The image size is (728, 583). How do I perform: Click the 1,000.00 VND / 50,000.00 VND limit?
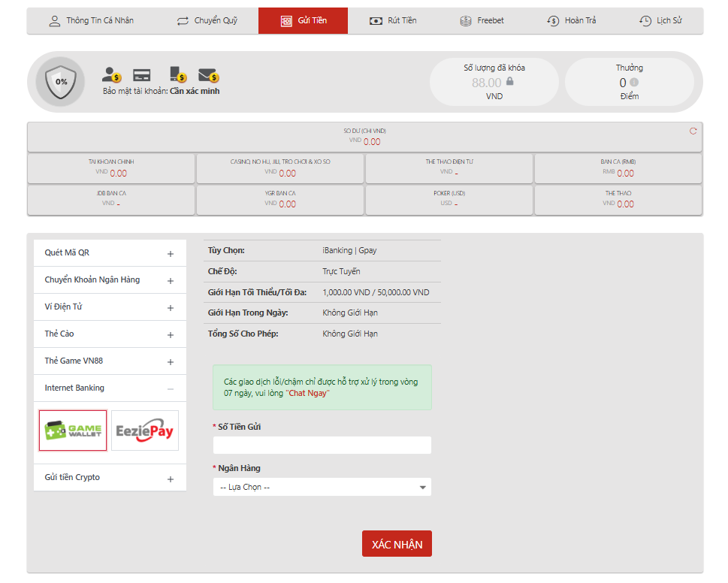(x=376, y=292)
